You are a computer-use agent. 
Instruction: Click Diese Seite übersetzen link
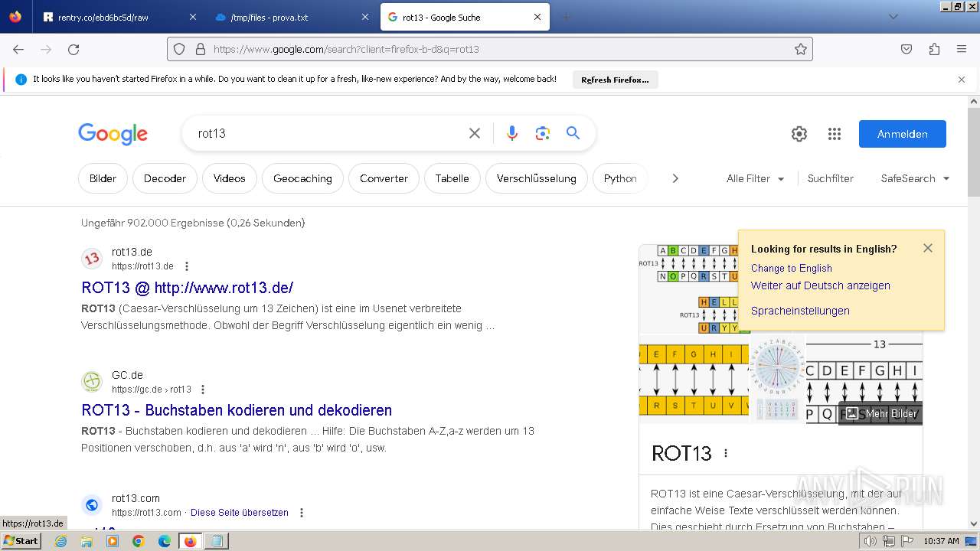[240, 513]
